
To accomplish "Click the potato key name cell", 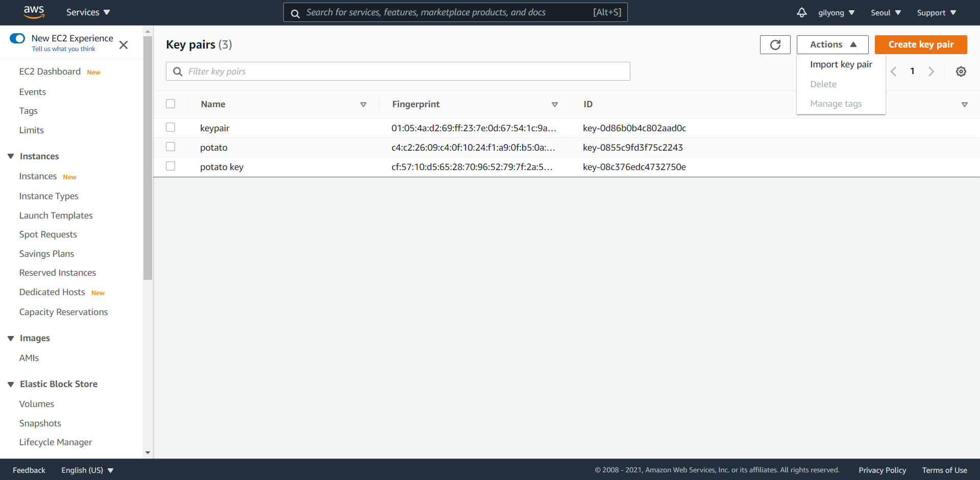I will 222,167.
